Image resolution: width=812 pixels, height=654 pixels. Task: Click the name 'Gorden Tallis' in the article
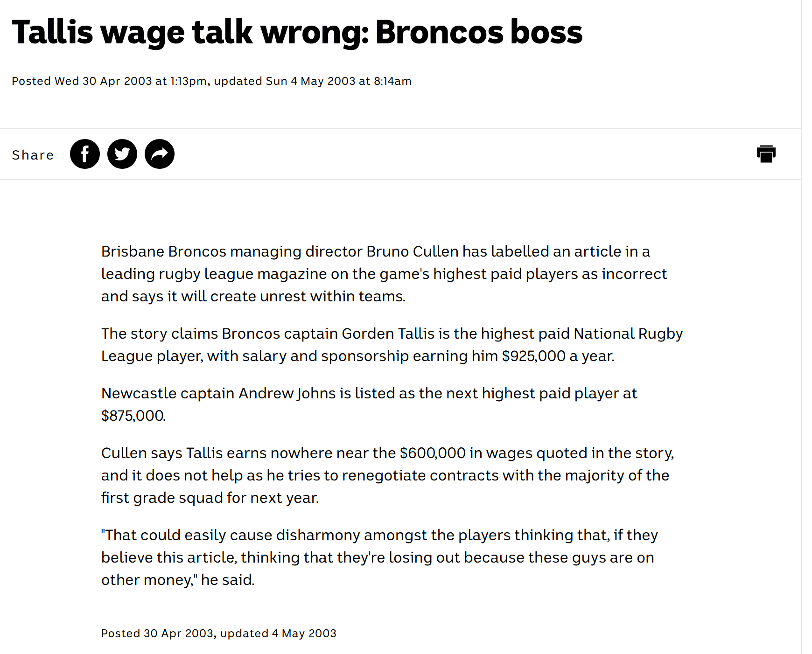388,334
